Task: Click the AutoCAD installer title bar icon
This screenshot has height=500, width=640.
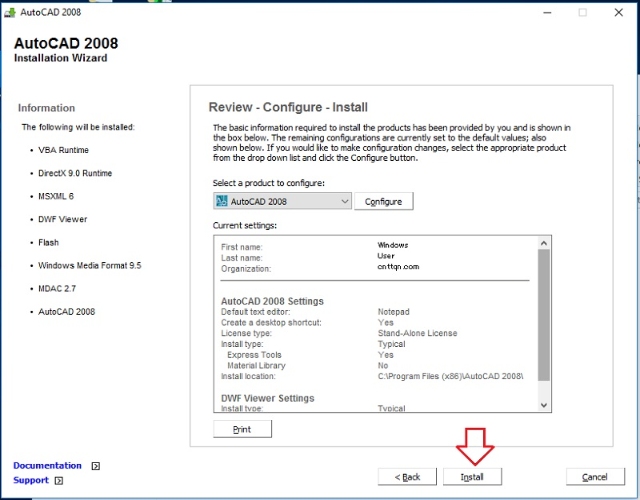Action: (x=10, y=12)
